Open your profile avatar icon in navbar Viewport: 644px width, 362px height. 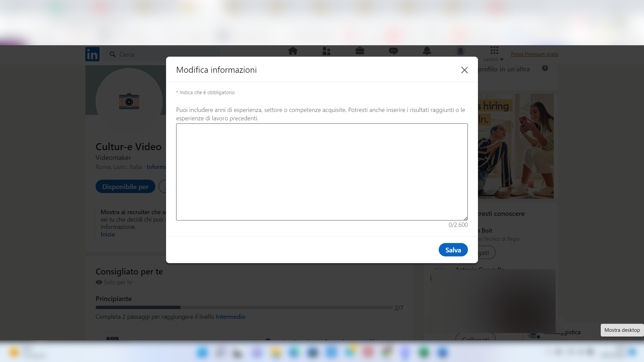460,51
